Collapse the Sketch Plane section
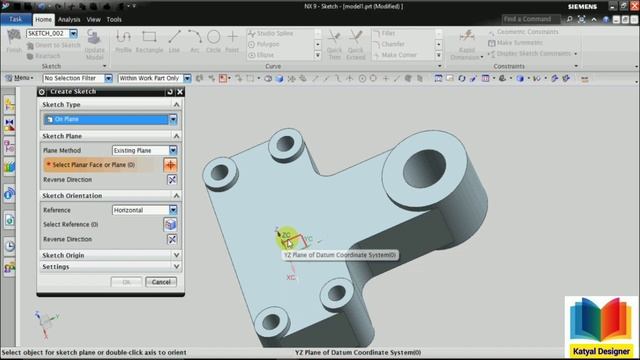This screenshot has height=360, width=640. click(176, 136)
